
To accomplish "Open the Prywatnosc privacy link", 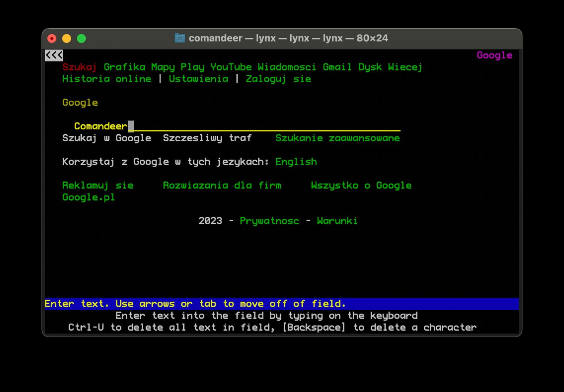I will click(269, 221).
